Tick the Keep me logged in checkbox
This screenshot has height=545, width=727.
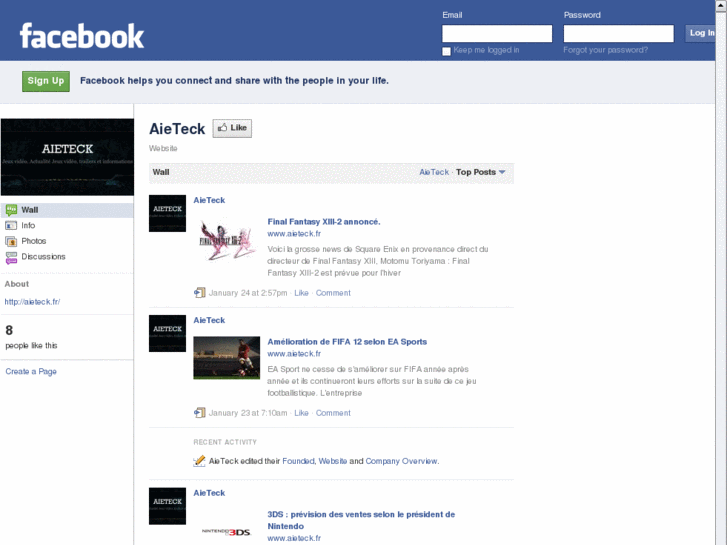click(446, 51)
